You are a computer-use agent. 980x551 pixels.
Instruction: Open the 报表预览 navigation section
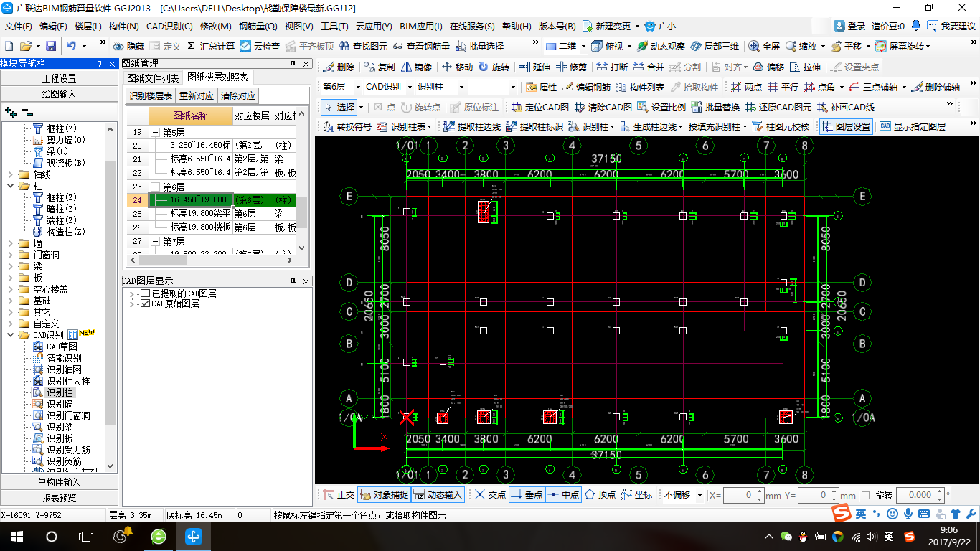[x=59, y=498]
